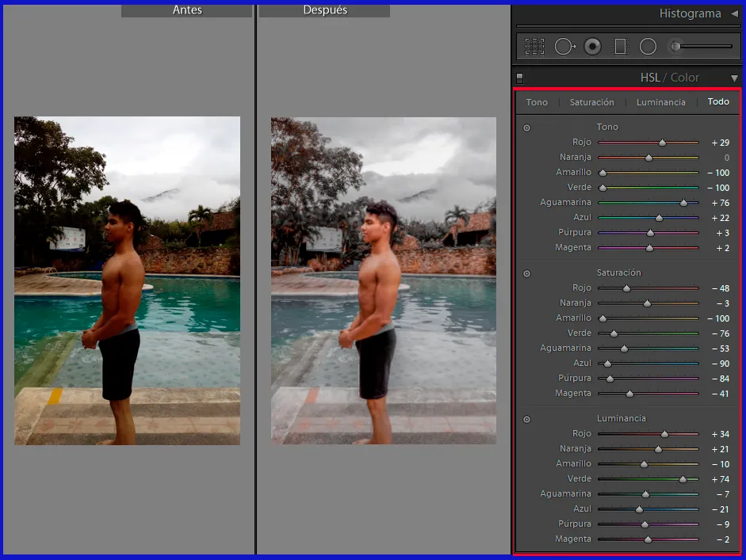The width and height of the screenshot is (746, 560).
Task: Collapse the Histograma panel
Action: [734, 13]
